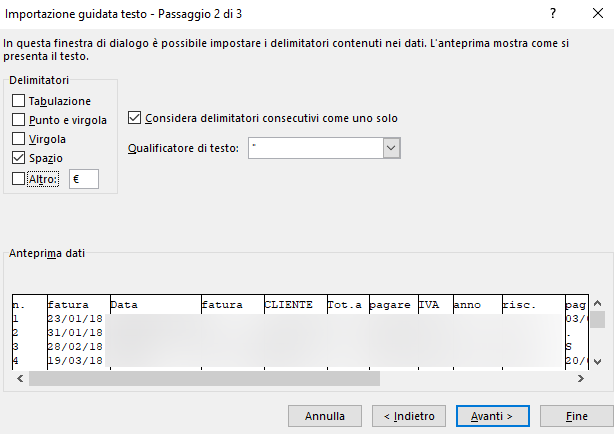
Task: Click the 19/03/18 cell in preview
Action: 75,360
